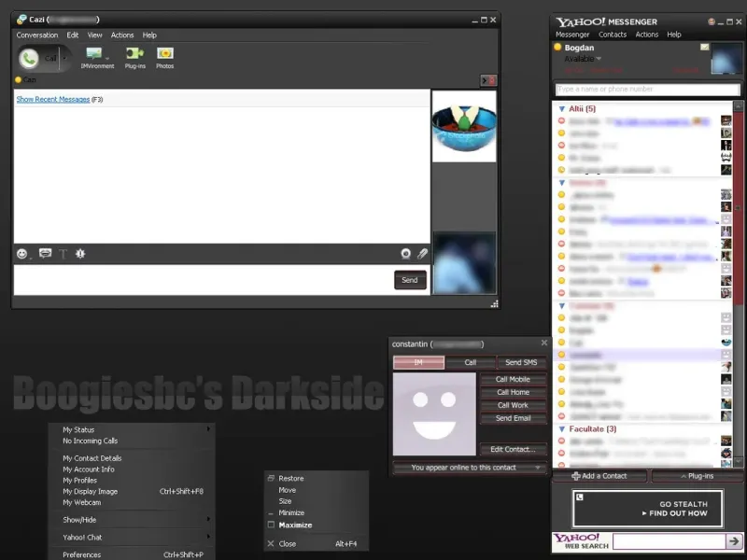The height and width of the screenshot is (560, 747).
Task: Click Bogdan's display image in Messenger window
Action: (726, 58)
